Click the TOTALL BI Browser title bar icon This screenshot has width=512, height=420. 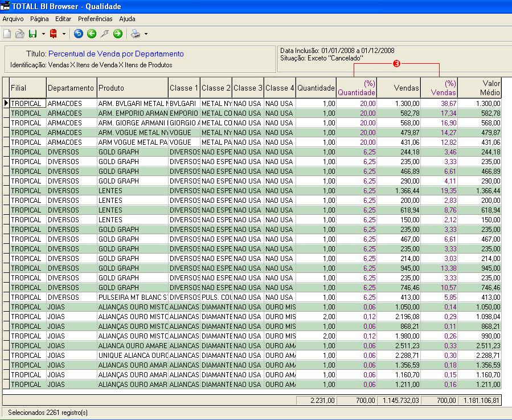pyautogui.click(x=5, y=6)
